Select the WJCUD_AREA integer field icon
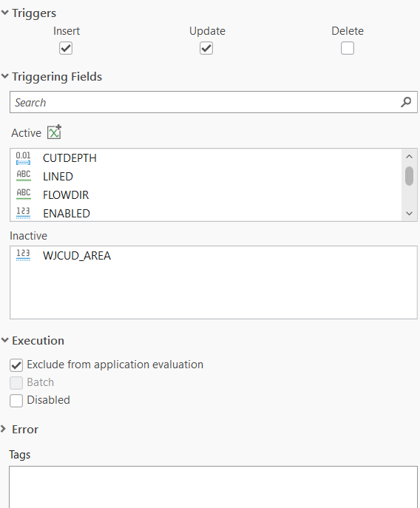 pyautogui.click(x=24, y=255)
